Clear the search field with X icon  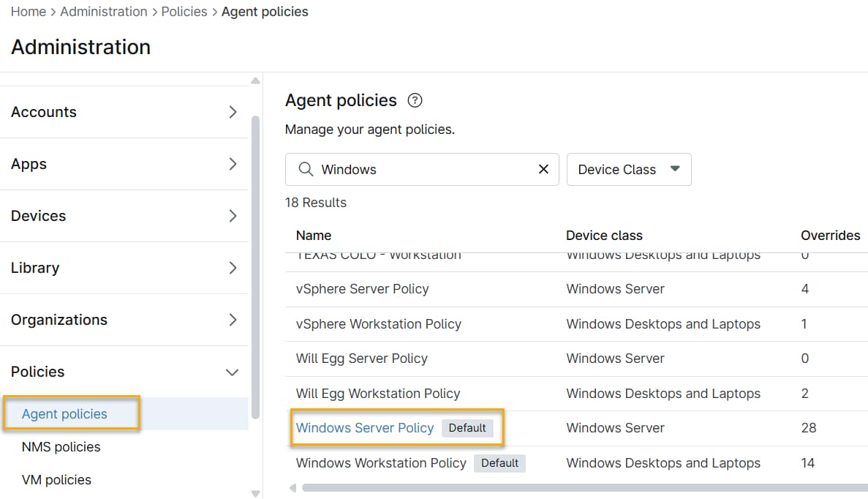[x=543, y=169]
